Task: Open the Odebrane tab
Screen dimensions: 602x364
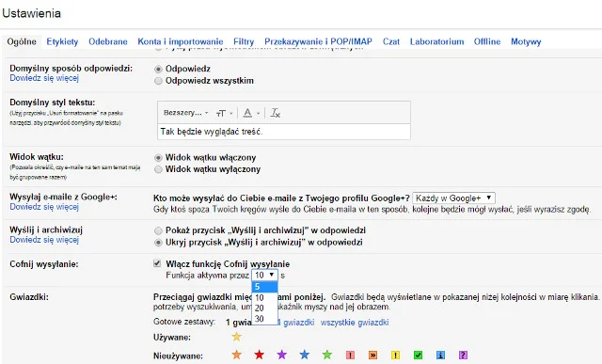Action: coord(108,41)
